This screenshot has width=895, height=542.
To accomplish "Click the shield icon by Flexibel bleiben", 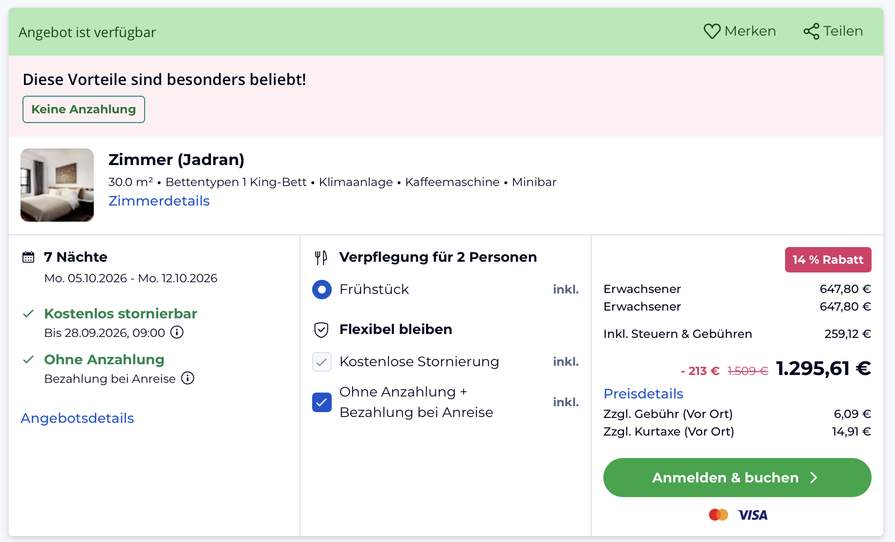I will tap(321, 330).
